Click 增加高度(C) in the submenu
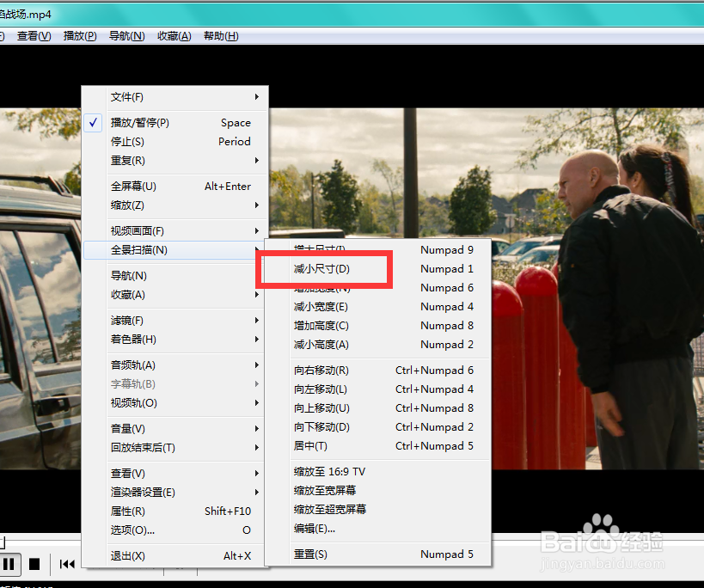 (378, 326)
